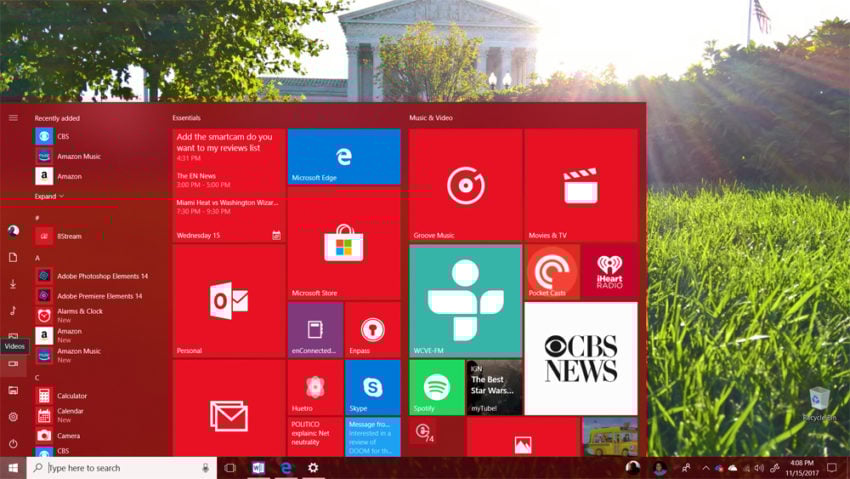Open Videos folder from Start rail
Screen dimensions: 850x479
coord(13,364)
